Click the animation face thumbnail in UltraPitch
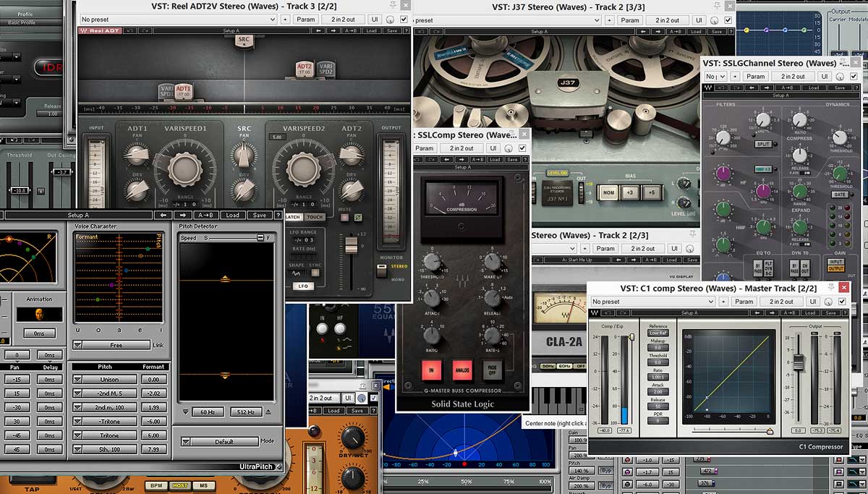Viewport: 868px width, 494px height. [39, 314]
